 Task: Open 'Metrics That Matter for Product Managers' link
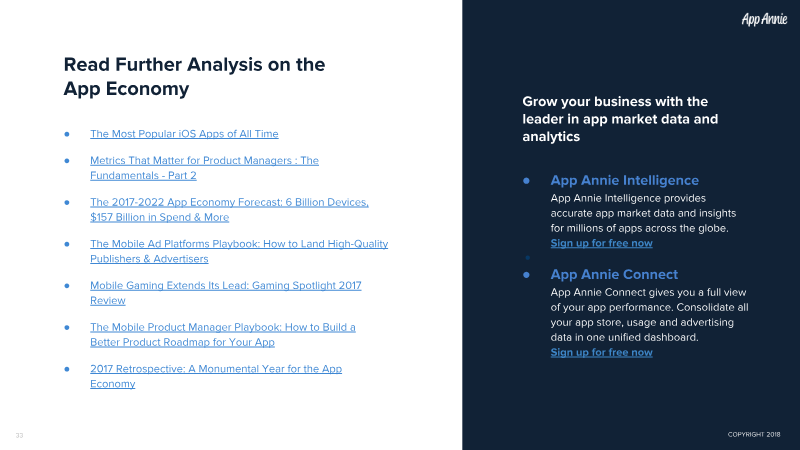pos(204,160)
